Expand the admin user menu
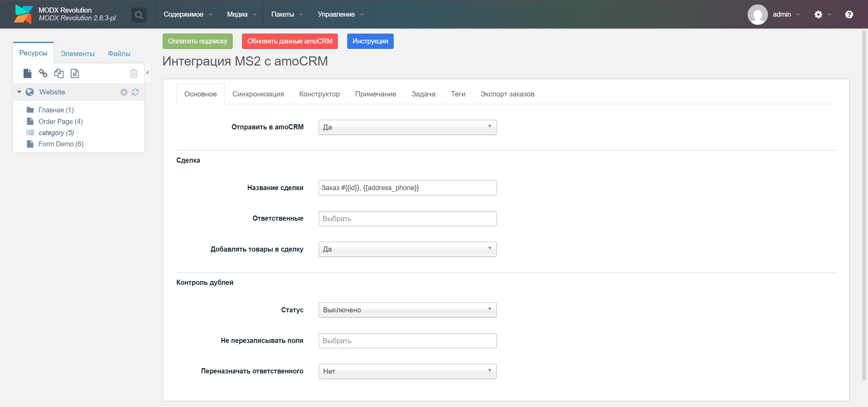 pyautogui.click(x=786, y=14)
